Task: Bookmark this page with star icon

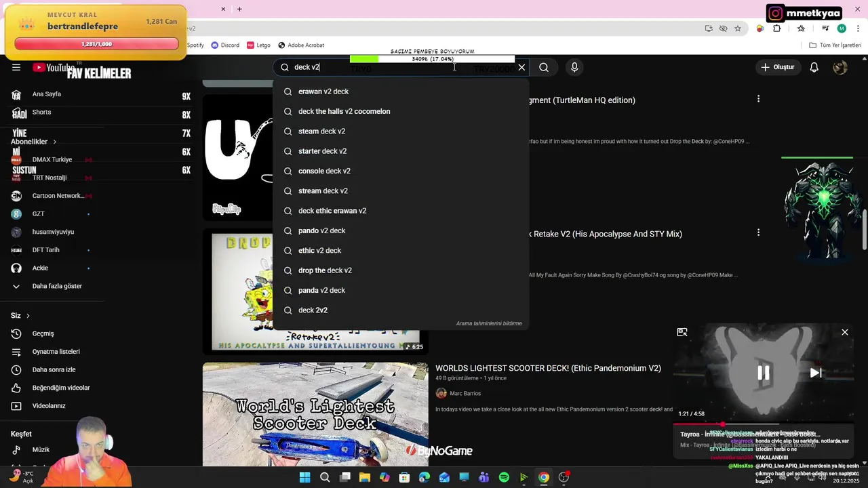Action: (738, 28)
